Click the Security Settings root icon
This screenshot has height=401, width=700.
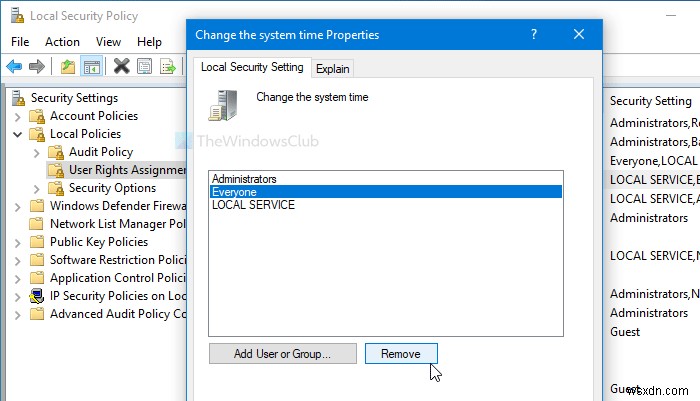[18, 98]
